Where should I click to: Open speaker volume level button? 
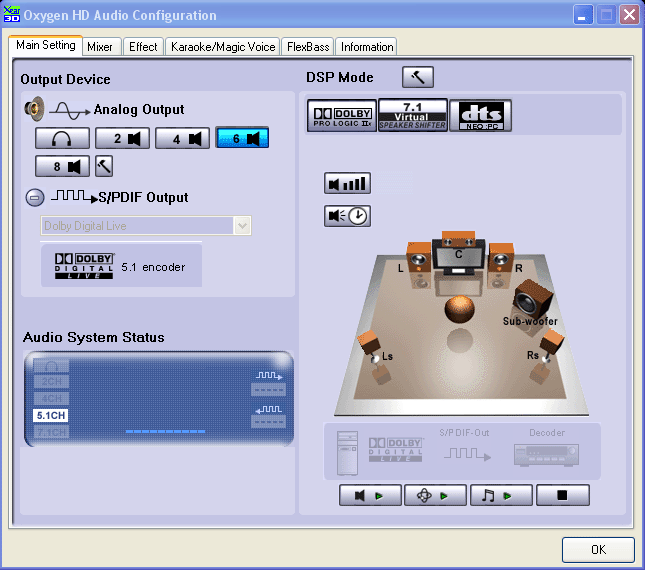[x=347, y=183]
